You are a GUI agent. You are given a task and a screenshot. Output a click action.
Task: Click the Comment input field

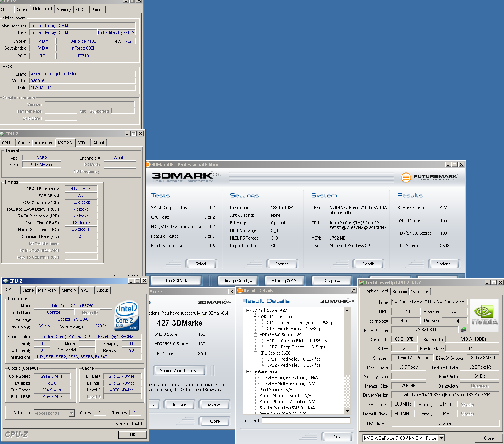coord(306,420)
